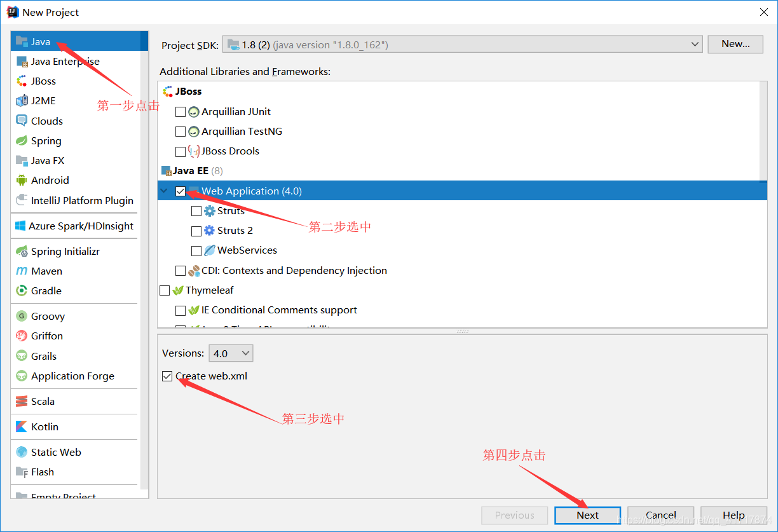Click the Griffon icon
778x532 pixels.
pyautogui.click(x=22, y=336)
